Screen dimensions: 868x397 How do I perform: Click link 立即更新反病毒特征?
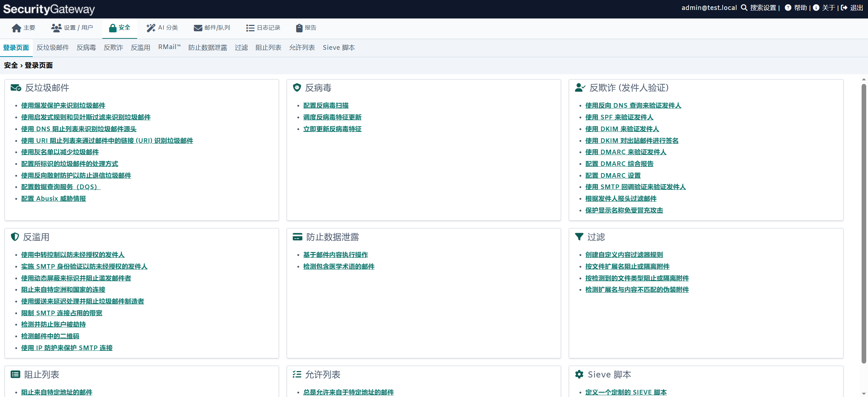(x=332, y=129)
